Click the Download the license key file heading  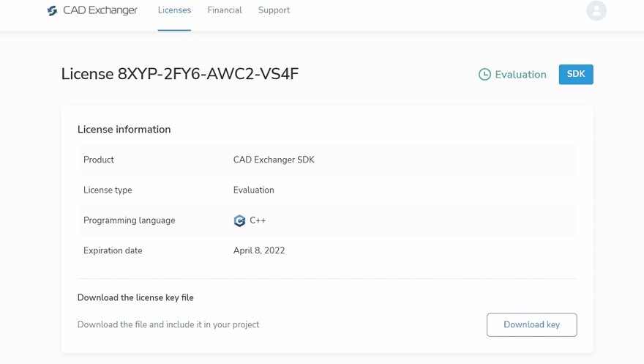pos(135,297)
